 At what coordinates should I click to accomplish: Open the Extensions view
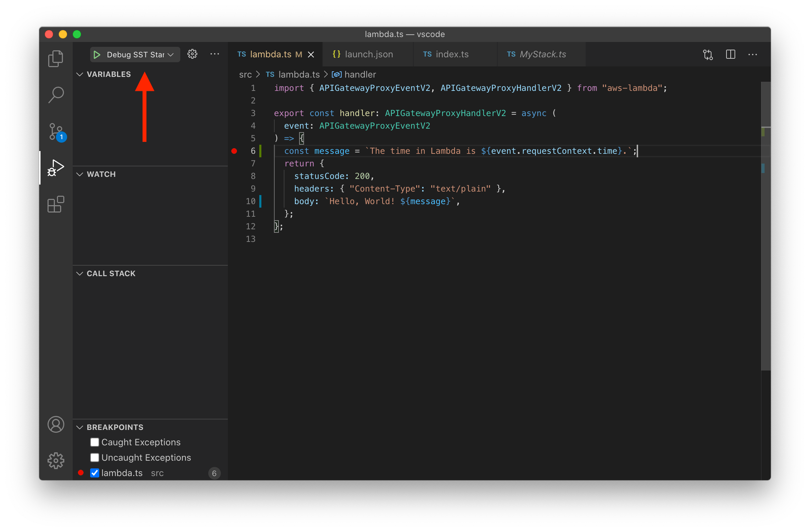pyautogui.click(x=56, y=204)
